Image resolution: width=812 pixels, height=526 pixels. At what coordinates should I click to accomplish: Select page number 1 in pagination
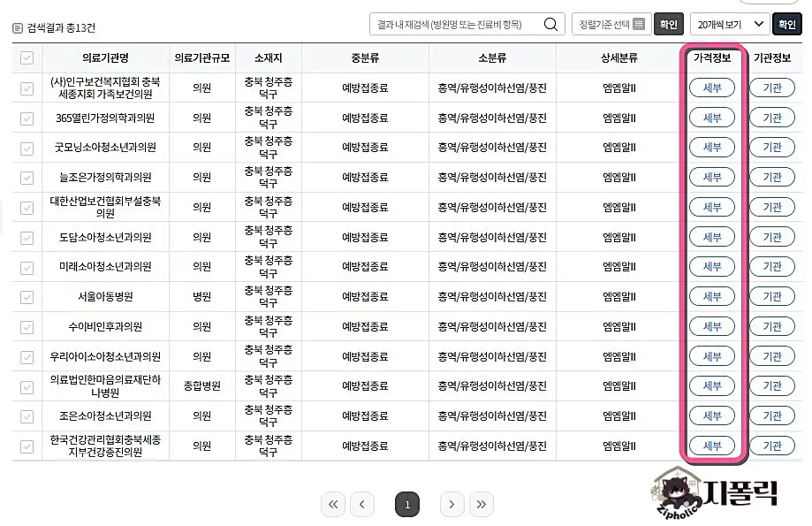(x=406, y=504)
